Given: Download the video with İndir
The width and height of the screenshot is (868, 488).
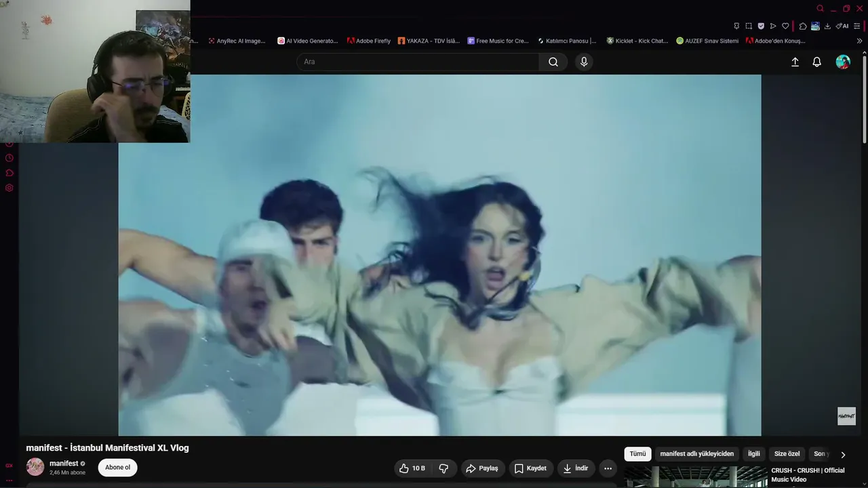Looking at the screenshot, I should click(576, 468).
